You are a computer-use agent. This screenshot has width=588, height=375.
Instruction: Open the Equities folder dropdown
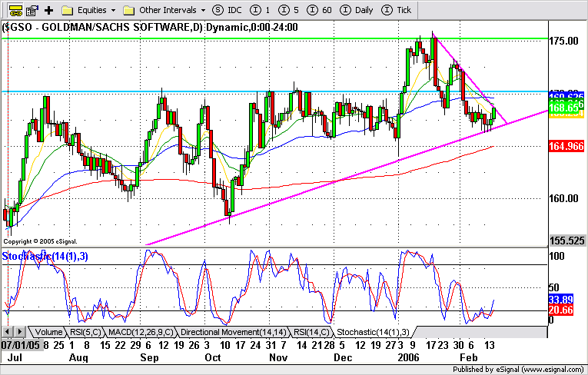(x=88, y=10)
